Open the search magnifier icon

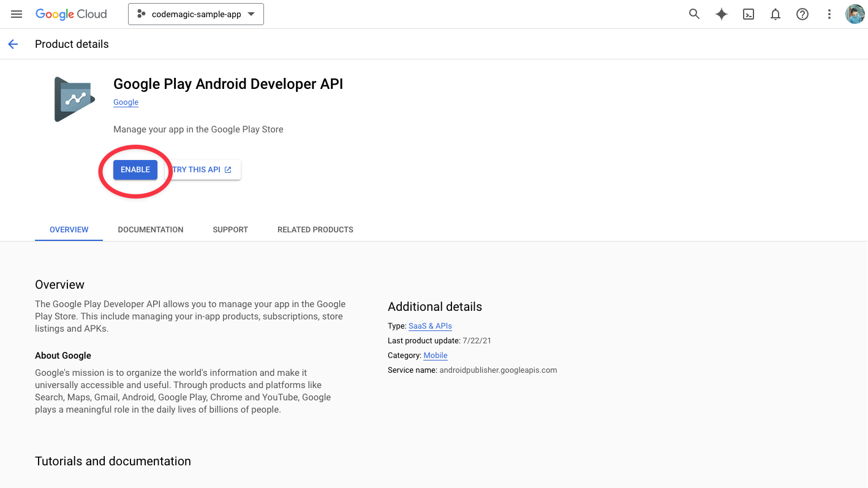(x=694, y=14)
